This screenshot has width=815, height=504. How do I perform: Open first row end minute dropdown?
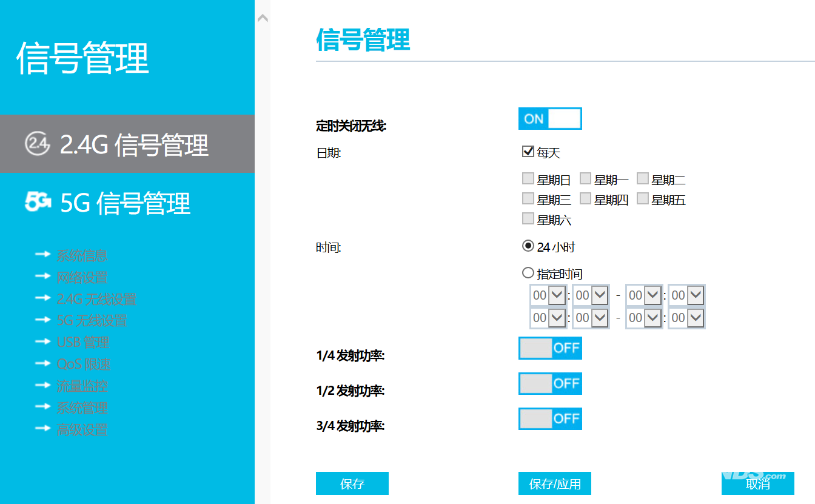(686, 295)
